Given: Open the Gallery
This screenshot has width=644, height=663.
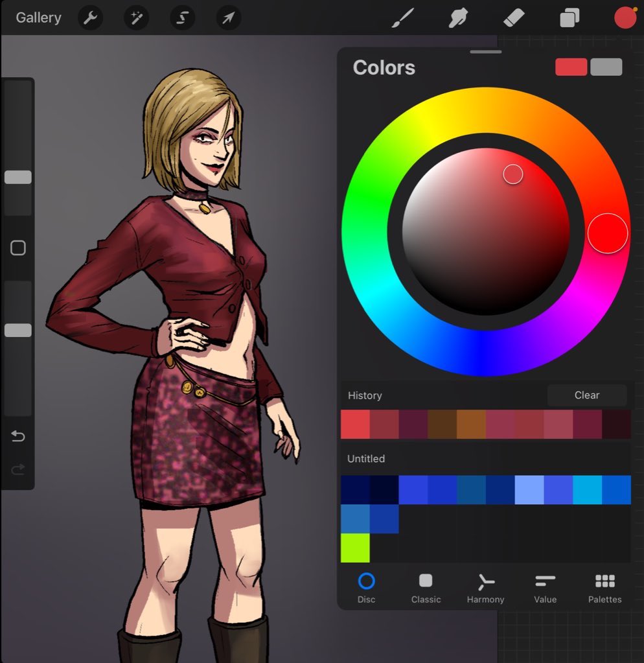Looking at the screenshot, I should (38, 17).
